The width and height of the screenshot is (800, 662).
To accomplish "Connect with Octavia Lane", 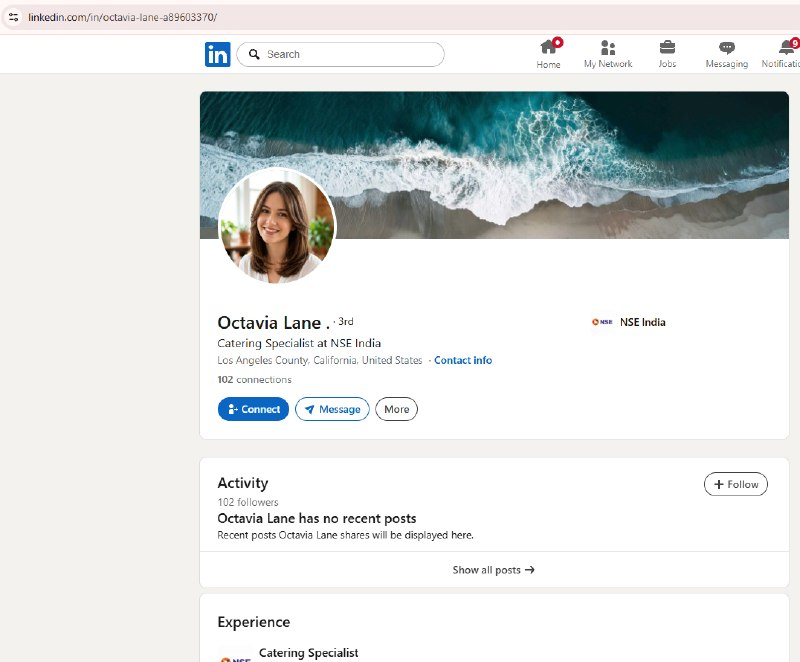I will click(x=253, y=409).
